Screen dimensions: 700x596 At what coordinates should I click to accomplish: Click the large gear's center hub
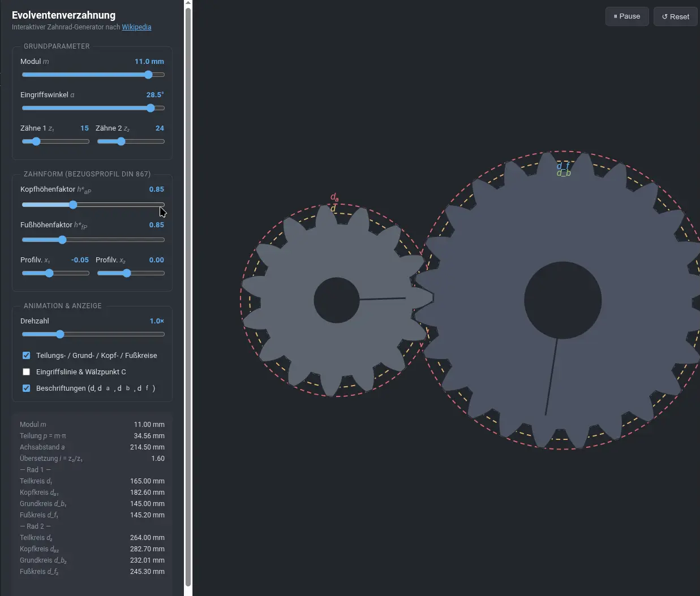[563, 300]
